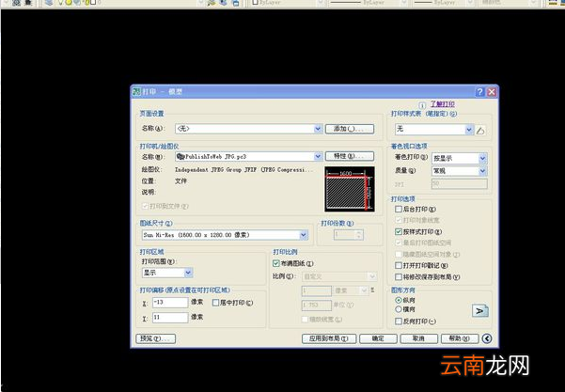
Task: Click the plot style table edit icon
Action: [480, 131]
